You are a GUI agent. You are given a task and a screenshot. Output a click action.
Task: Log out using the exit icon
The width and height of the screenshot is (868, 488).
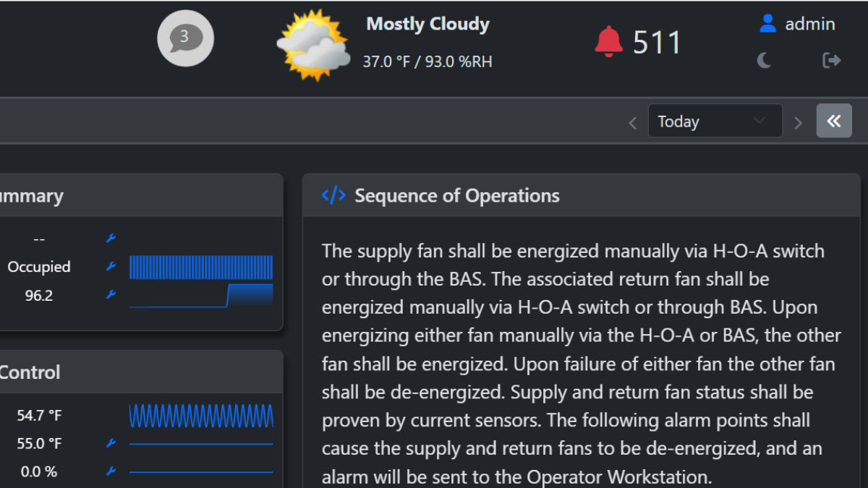(830, 60)
